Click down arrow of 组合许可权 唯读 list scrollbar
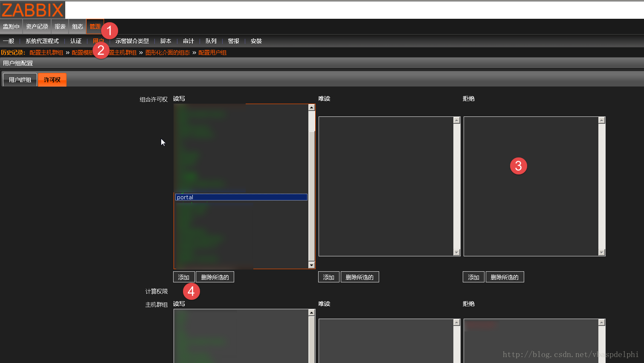644x363 pixels. point(457,252)
